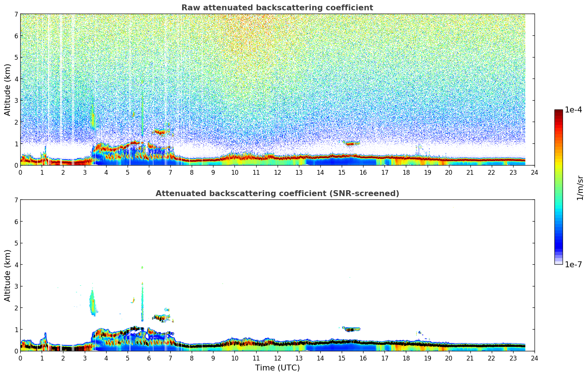
Task: Click the "1/m/sr" colorbar unit label
Action: [580, 188]
